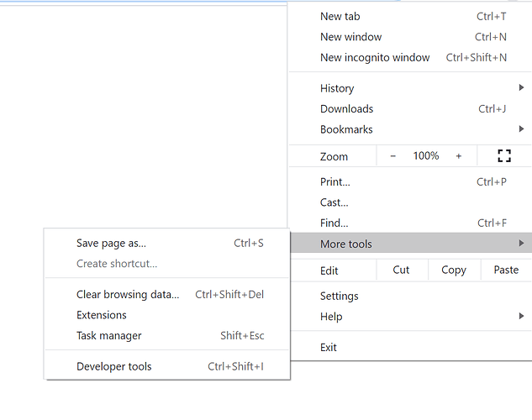This screenshot has height=420, width=532.
Task: Click the Copy button
Action: [454, 270]
